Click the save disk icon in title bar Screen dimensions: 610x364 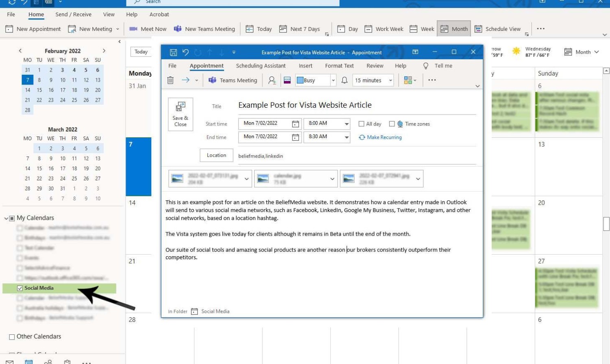pyautogui.click(x=173, y=52)
